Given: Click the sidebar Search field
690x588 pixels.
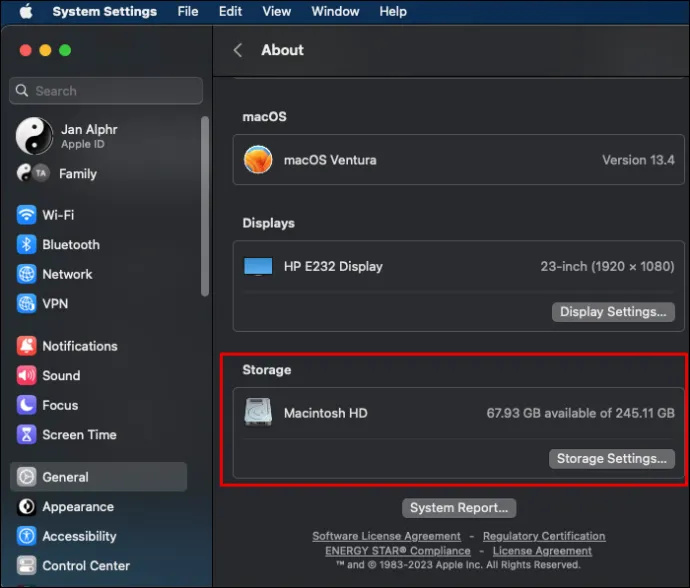Looking at the screenshot, I should tap(106, 91).
